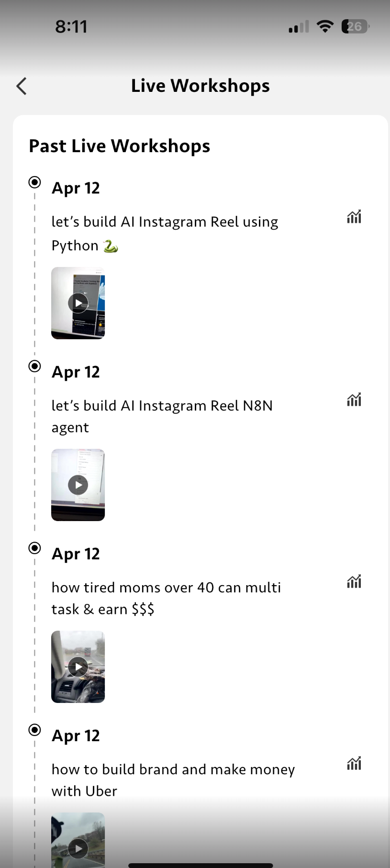This screenshot has height=868, width=390.
Task: Open "let's build AI Instagram Reel N8N agent" title
Action: coord(162,416)
